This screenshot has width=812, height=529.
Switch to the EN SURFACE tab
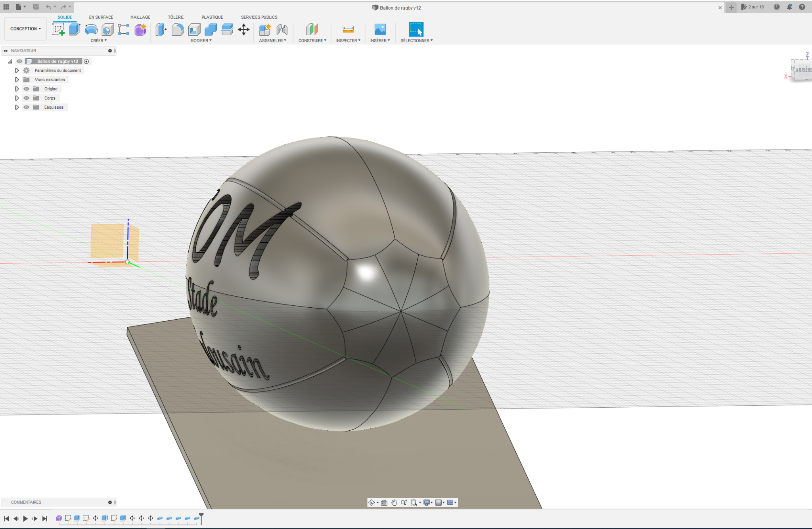(x=101, y=17)
